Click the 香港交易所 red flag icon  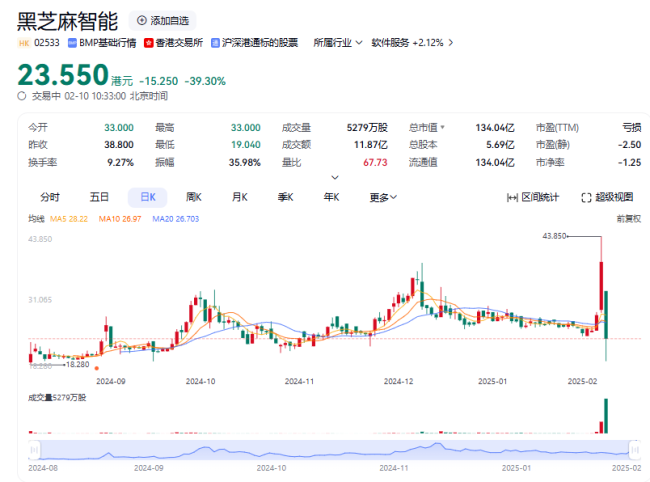pos(148,43)
